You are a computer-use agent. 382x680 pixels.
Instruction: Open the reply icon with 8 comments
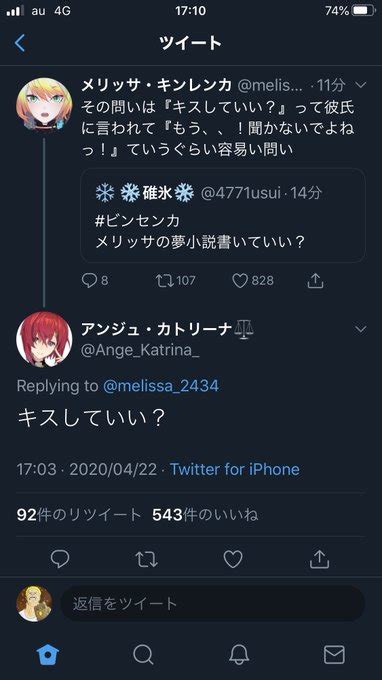89,281
